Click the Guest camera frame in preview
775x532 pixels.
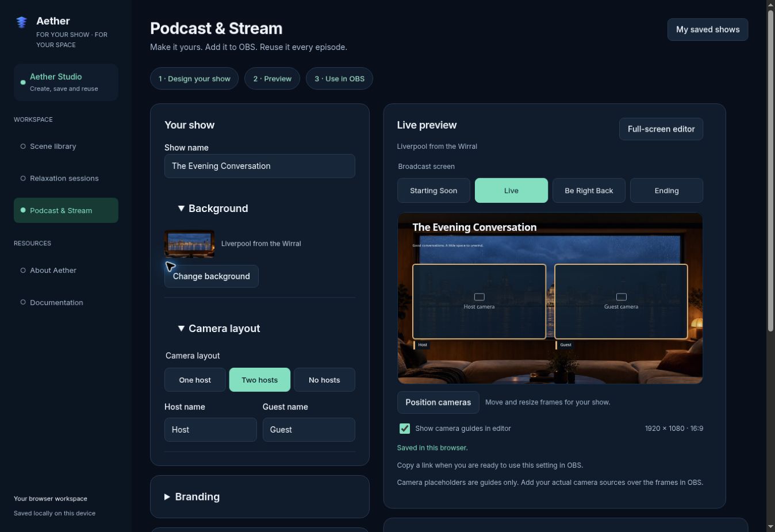(621, 302)
